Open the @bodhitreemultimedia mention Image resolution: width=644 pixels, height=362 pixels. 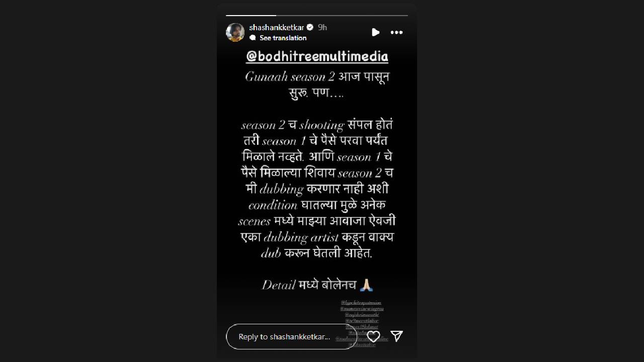click(x=317, y=56)
